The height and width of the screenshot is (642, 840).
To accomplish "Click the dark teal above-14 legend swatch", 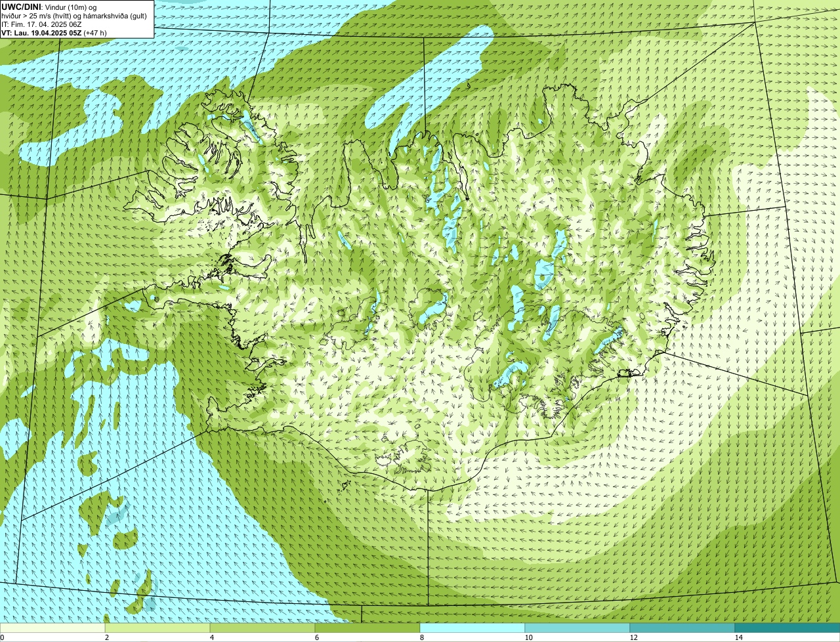I will 787,628.
